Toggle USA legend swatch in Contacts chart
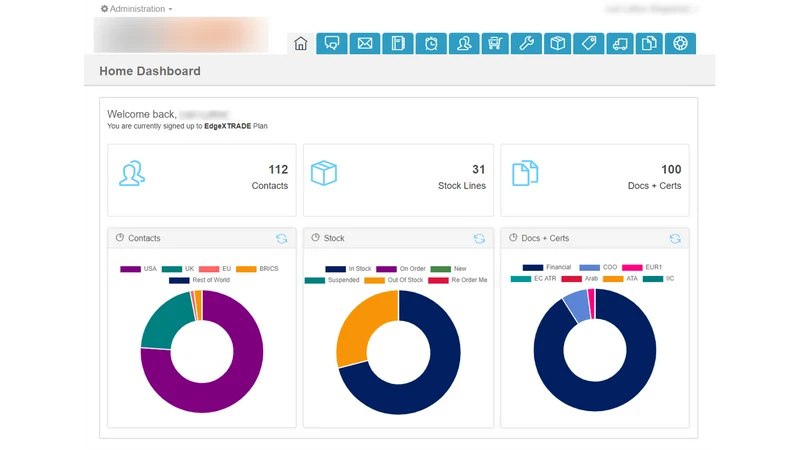The image size is (800, 450). (131, 269)
